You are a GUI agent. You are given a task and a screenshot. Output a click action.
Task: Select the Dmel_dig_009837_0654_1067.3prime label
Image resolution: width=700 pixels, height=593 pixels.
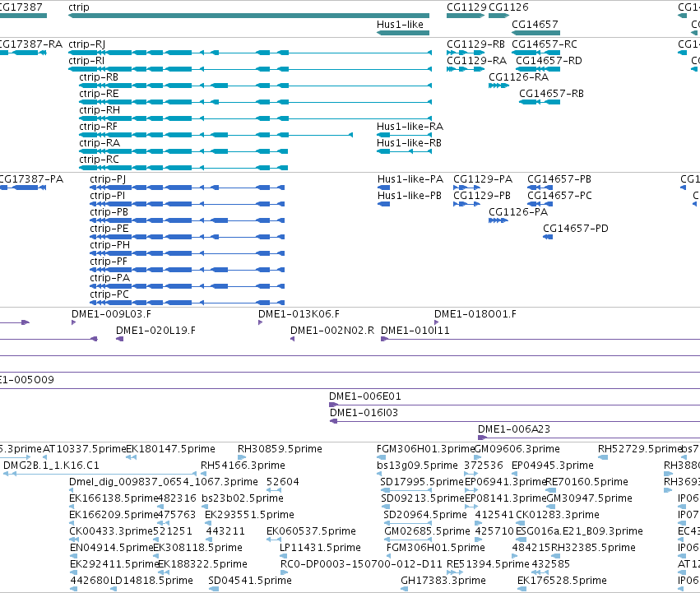[x=164, y=482]
